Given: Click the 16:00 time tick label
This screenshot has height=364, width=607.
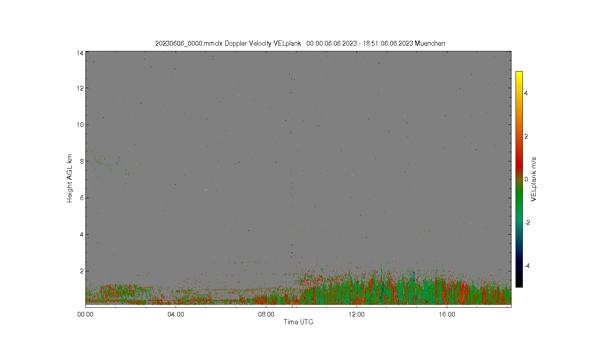Looking at the screenshot, I should [447, 314].
